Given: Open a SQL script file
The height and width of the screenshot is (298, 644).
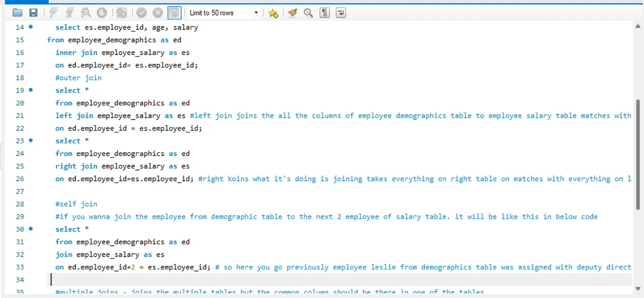Looking at the screenshot, I should [x=17, y=12].
